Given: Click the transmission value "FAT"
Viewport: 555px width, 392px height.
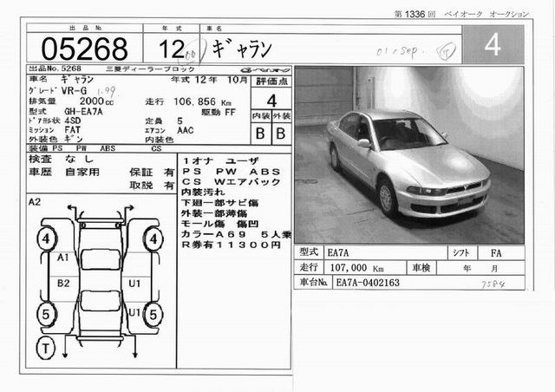Looking at the screenshot, I should pos(73,130).
